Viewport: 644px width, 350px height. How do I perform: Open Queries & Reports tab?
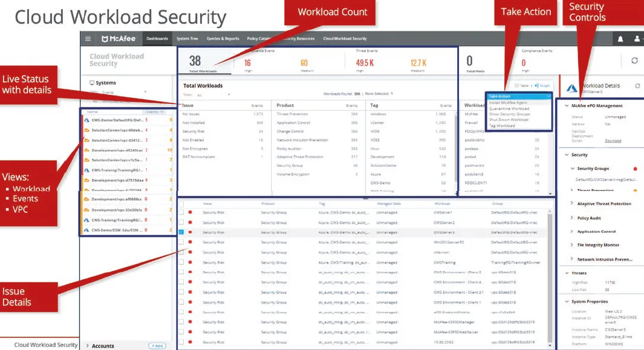[223, 39]
